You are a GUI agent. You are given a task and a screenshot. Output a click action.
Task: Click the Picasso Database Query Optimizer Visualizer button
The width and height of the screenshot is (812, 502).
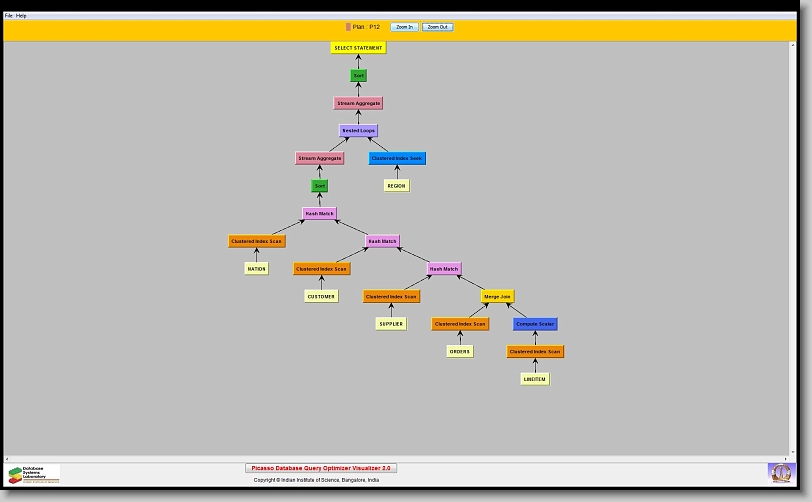(321, 468)
